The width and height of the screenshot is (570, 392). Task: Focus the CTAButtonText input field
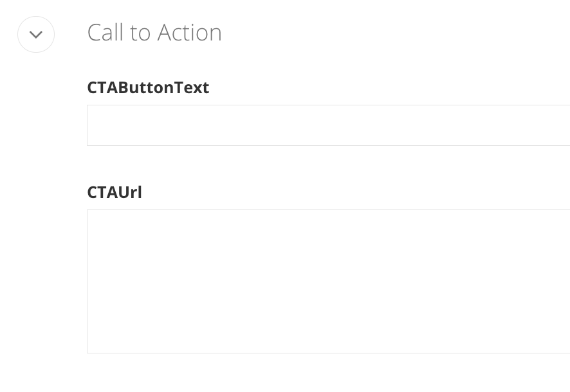tap(328, 125)
